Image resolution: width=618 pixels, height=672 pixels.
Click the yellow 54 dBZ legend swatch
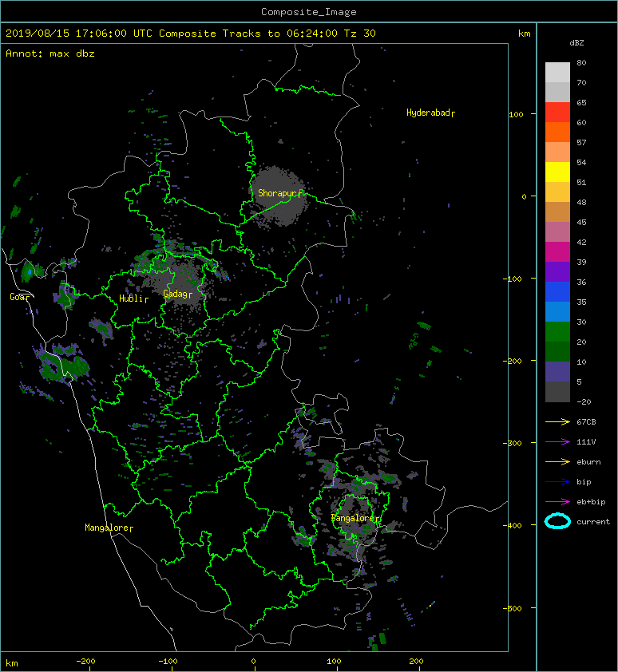[557, 172]
